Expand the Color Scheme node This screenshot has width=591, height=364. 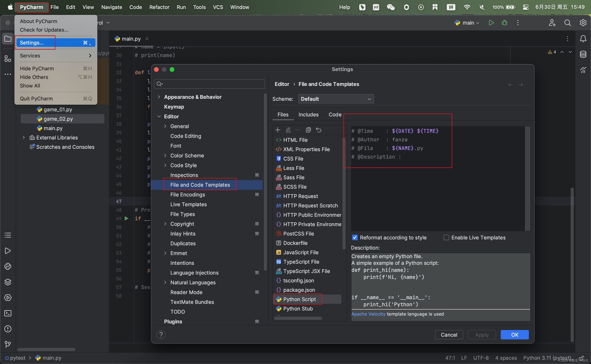pos(165,155)
